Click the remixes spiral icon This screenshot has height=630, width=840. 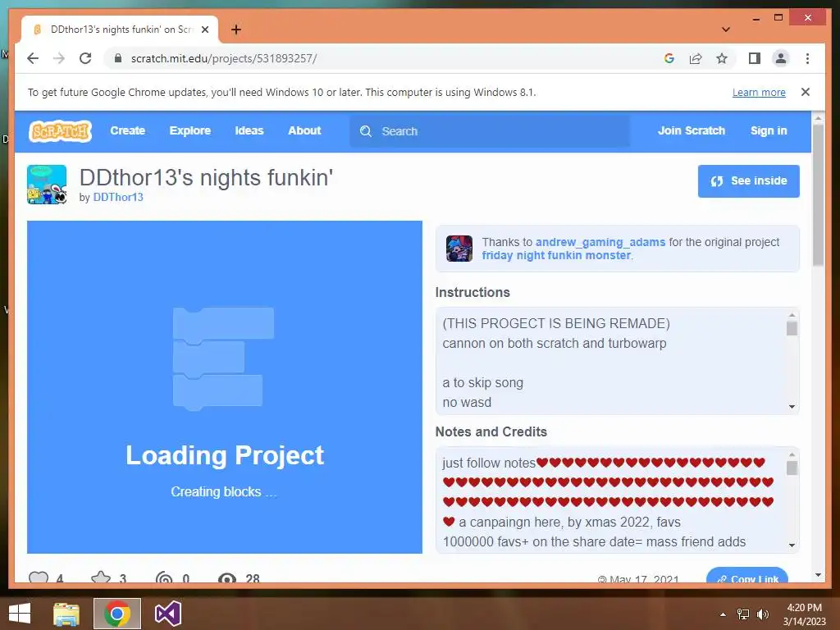pyautogui.click(x=164, y=578)
